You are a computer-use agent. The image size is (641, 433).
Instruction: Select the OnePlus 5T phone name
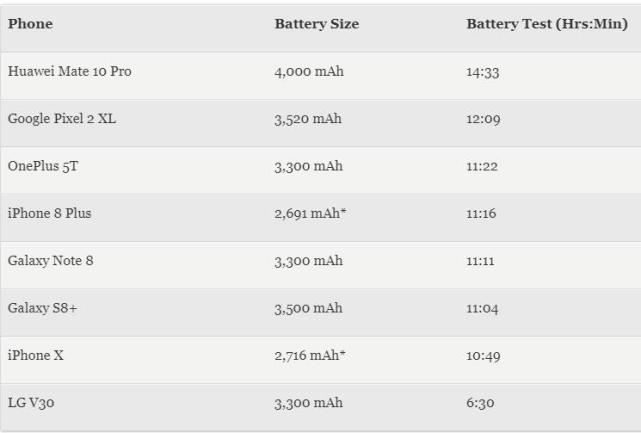43,166
